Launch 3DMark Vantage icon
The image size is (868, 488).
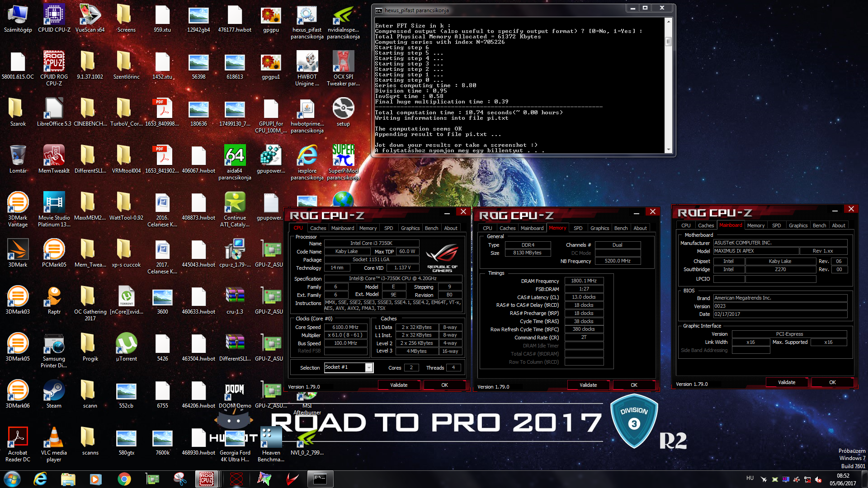[x=18, y=209]
